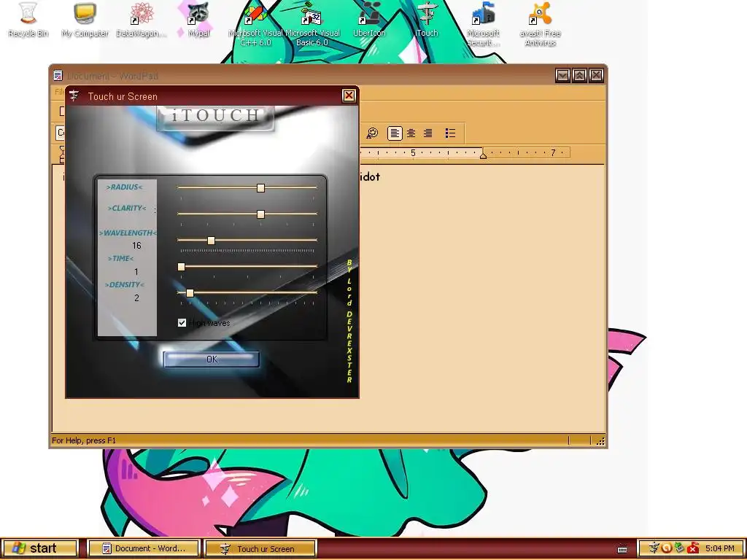Click the wavelength value 16
Image resolution: width=747 pixels, height=560 pixels.
(136, 246)
